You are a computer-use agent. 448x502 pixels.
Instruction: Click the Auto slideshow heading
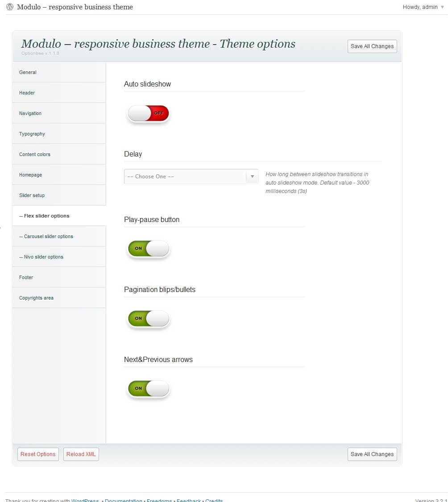click(147, 84)
